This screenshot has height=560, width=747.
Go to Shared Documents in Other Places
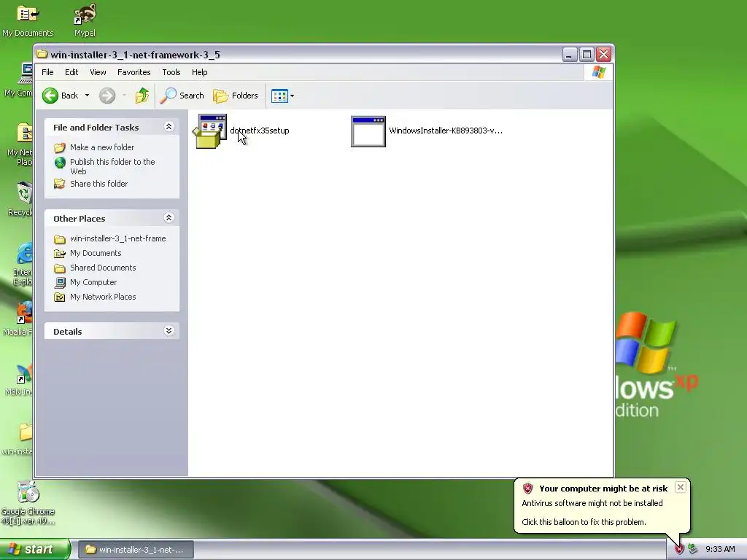pos(103,268)
